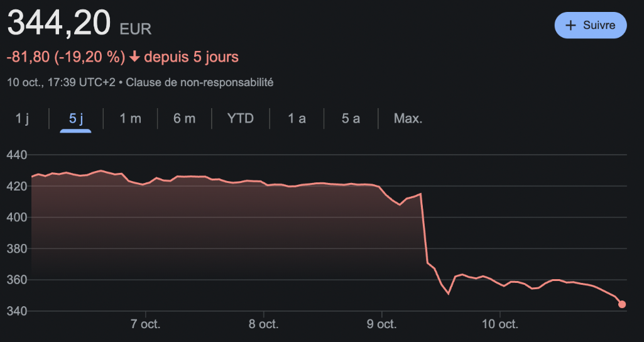Click the Suivre follow button

pyautogui.click(x=590, y=25)
